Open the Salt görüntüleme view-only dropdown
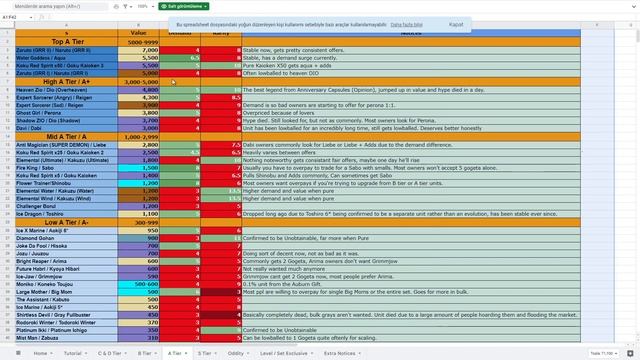The height and width of the screenshot is (360, 640). pos(184,7)
